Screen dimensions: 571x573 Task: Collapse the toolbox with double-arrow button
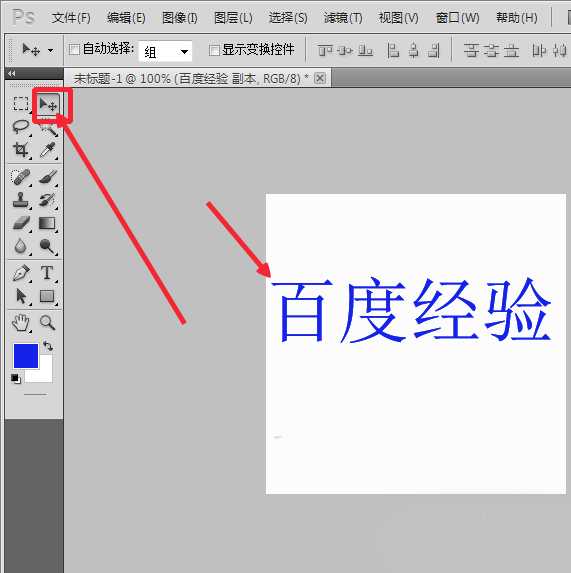(x=12, y=73)
